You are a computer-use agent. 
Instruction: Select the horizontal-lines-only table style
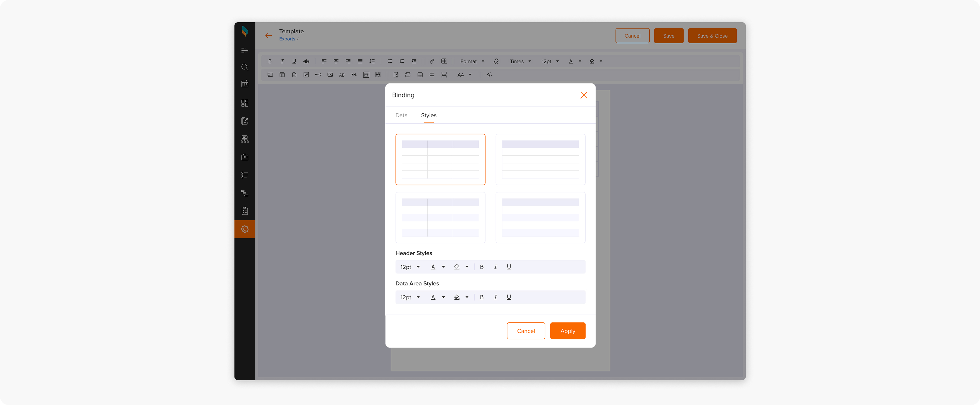click(x=540, y=159)
